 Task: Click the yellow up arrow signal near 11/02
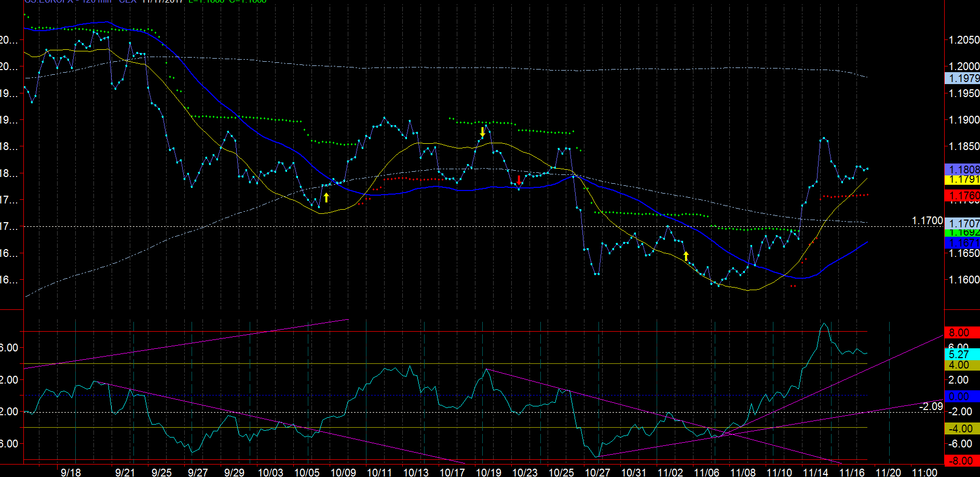click(x=686, y=256)
